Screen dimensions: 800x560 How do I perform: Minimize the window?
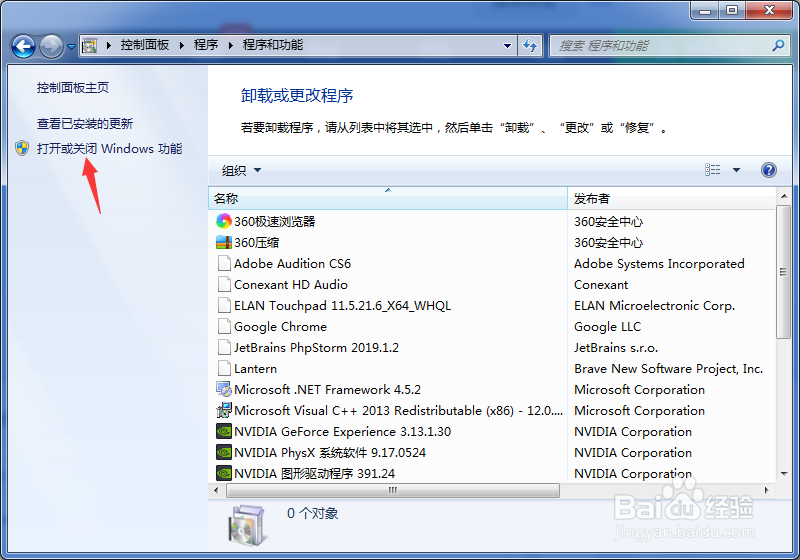706,10
